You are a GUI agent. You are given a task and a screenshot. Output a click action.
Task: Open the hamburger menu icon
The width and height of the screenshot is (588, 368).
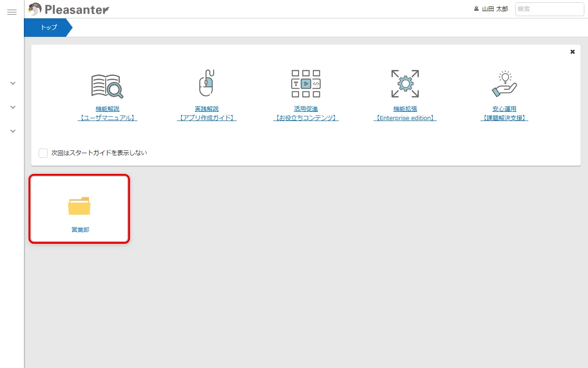click(x=12, y=12)
